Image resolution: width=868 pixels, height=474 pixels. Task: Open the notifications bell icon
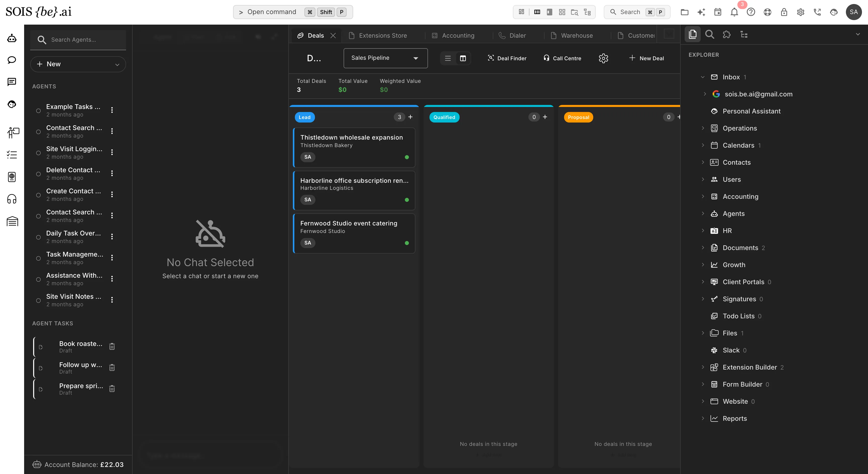click(734, 12)
